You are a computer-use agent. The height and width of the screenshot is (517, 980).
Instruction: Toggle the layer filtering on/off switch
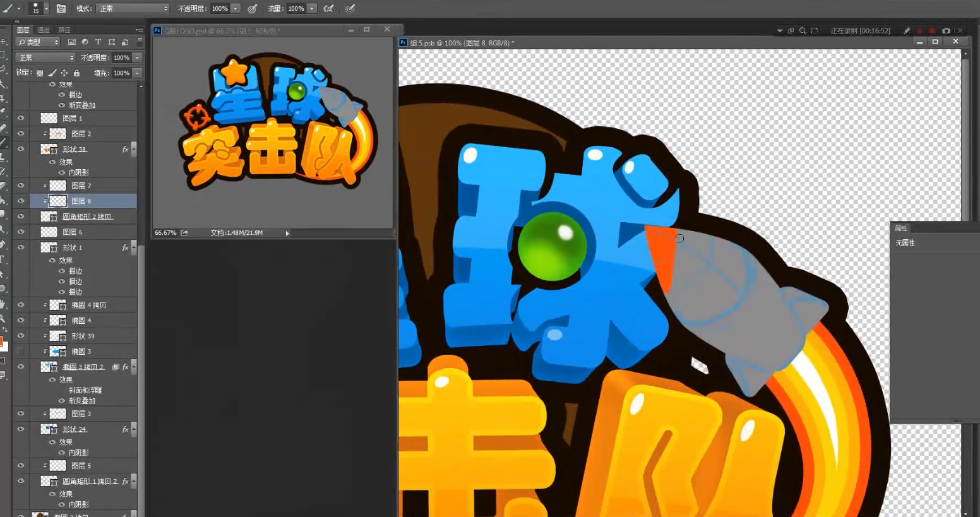tap(140, 42)
